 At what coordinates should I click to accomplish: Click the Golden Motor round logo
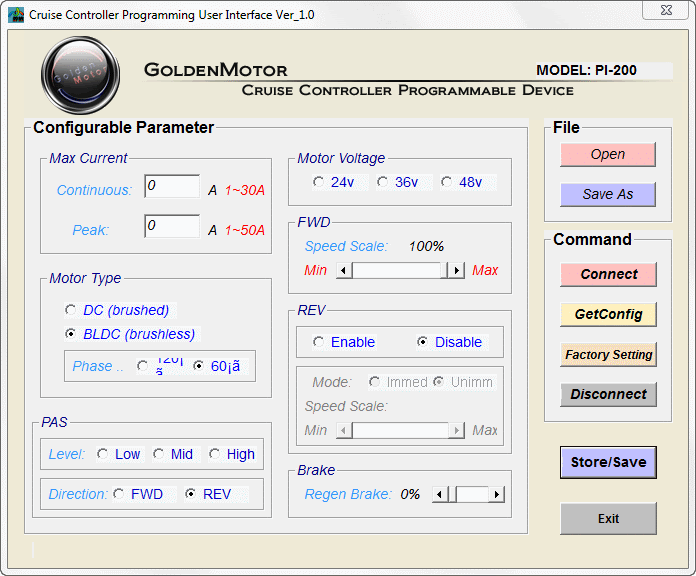pos(80,75)
